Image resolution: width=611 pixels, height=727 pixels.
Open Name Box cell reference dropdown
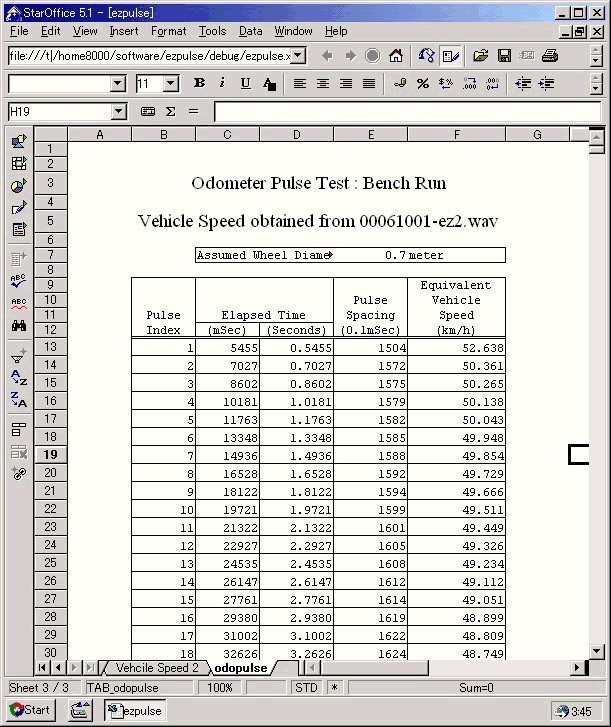pyautogui.click(x=119, y=112)
